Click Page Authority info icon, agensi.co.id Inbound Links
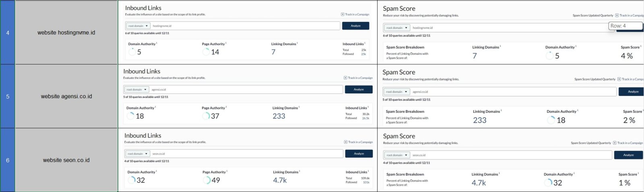644x192 pixels. pos(226,107)
